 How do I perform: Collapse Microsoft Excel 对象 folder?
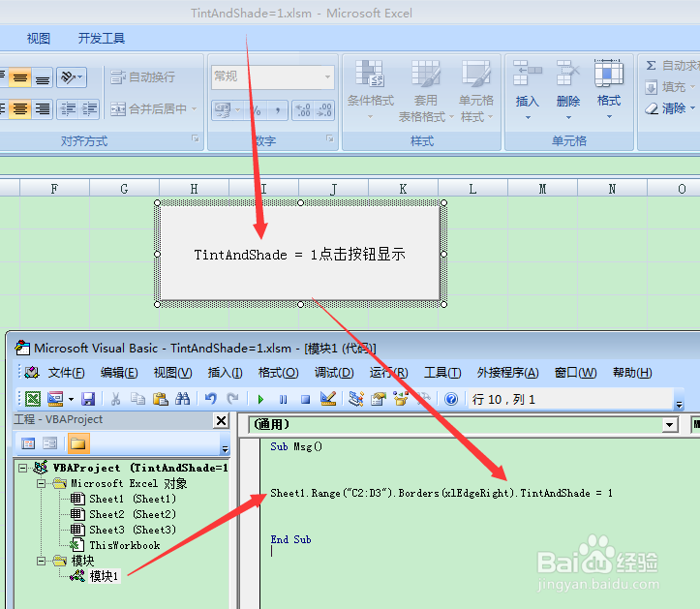click(x=41, y=483)
